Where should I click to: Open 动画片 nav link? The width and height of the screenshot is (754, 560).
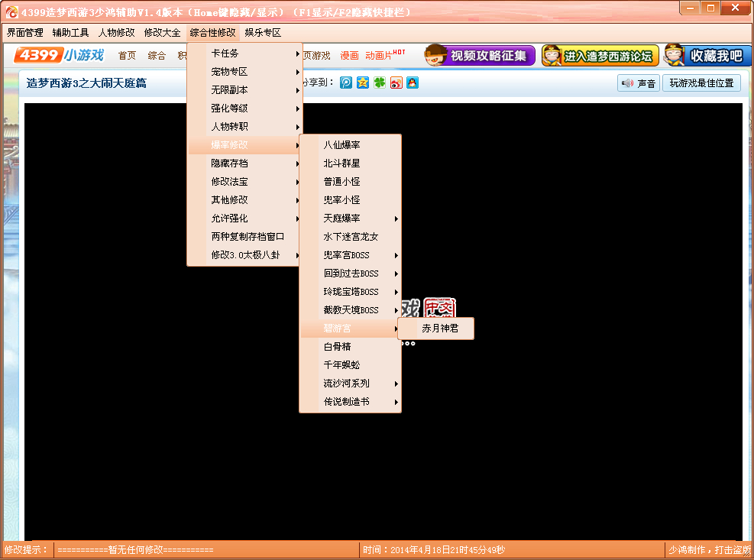[379, 55]
